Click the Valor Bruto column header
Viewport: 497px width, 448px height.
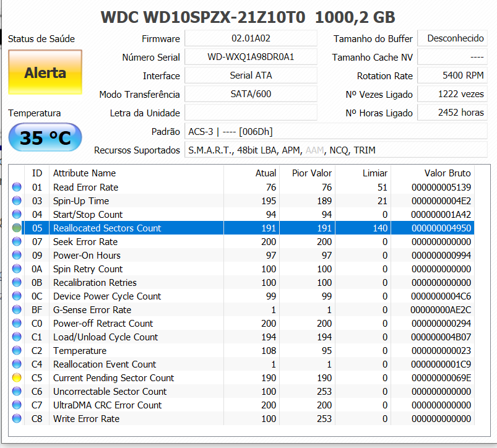[433, 173]
